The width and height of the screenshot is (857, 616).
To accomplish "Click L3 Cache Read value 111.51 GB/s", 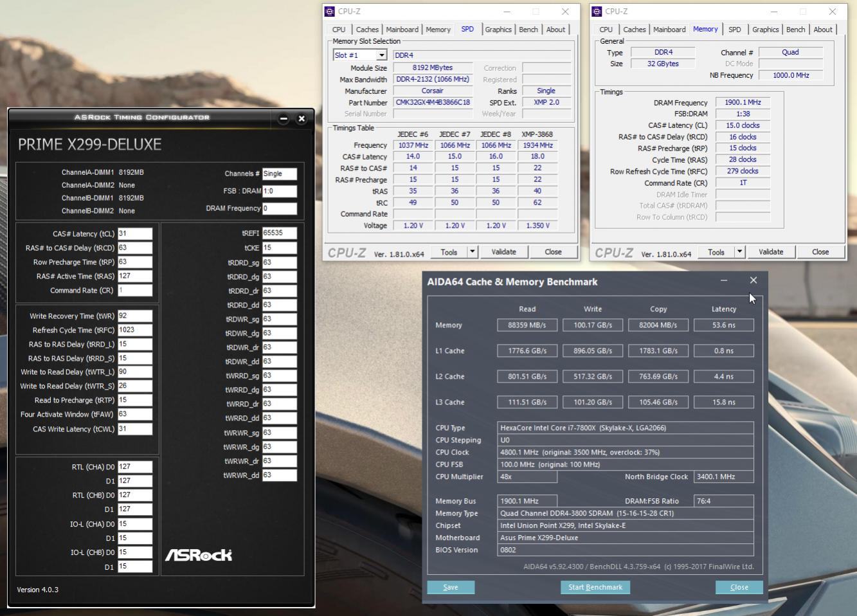I will coord(527,403).
